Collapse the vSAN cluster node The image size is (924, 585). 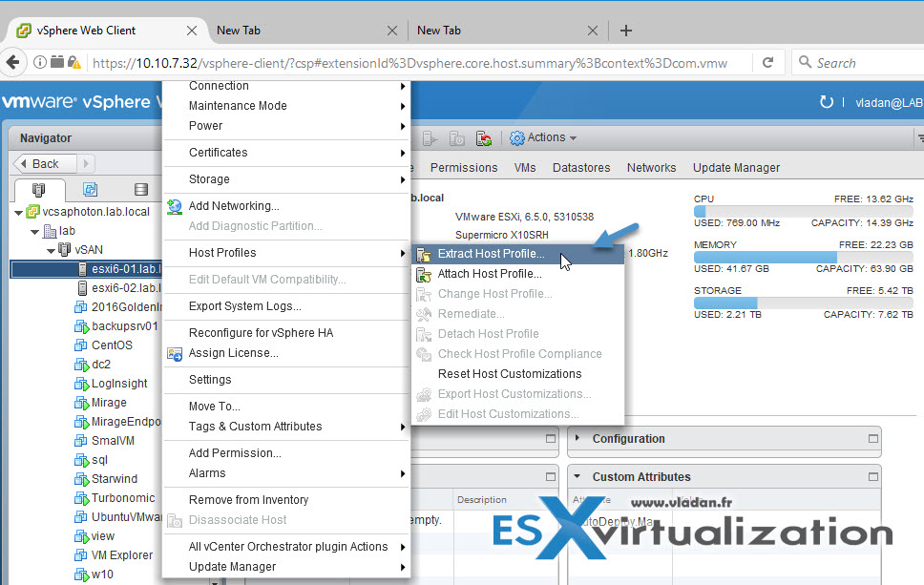(x=52, y=251)
